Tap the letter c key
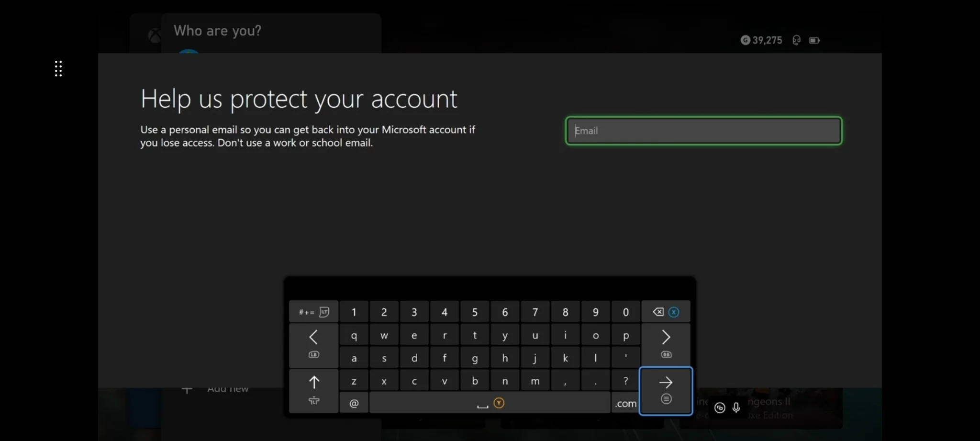The height and width of the screenshot is (441, 980). pyautogui.click(x=414, y=381)
